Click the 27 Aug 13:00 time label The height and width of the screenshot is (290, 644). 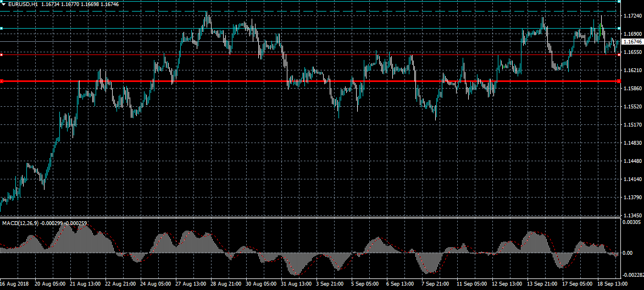coord(191,284)
